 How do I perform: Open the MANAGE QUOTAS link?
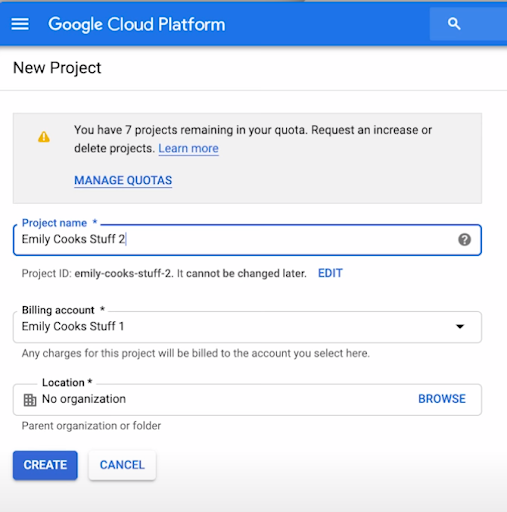[123, 180]
